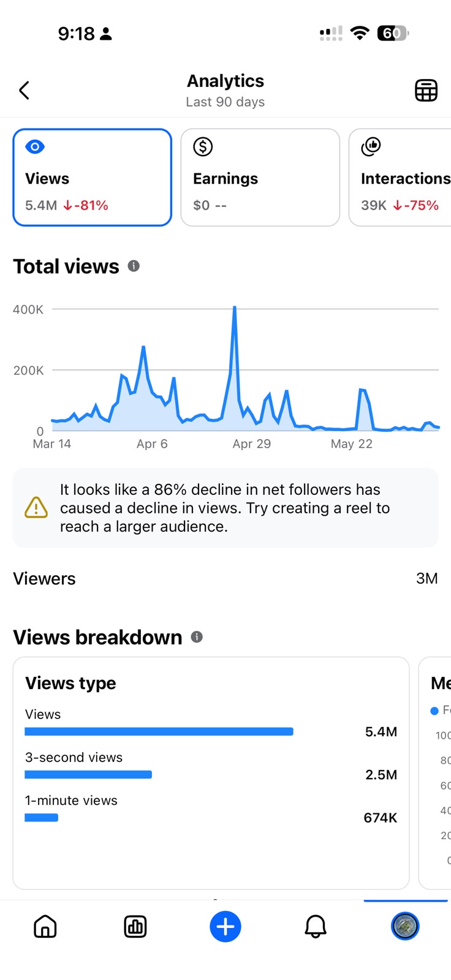Click the yellow warning triangle icon
The width and height of the screenshot is (451, 980).
[x=36, y=508]
